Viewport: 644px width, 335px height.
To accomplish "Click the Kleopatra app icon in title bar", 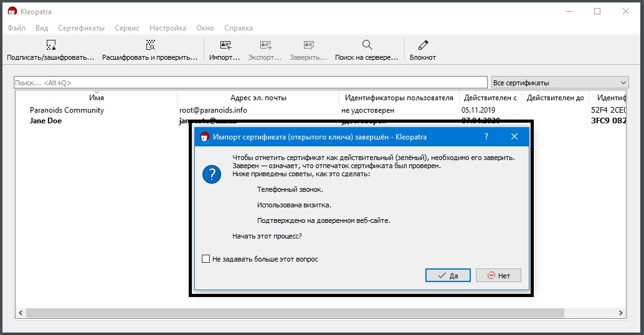I will (12, 11).
